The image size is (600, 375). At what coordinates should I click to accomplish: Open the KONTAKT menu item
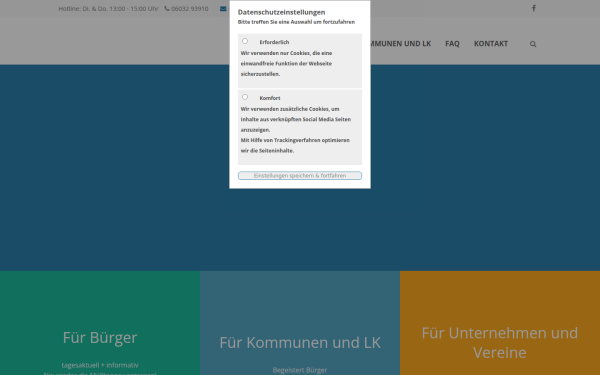(x=491, y=44)
